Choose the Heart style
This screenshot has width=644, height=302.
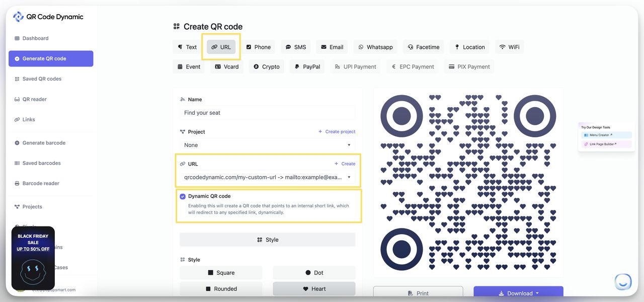pos(314,289)
